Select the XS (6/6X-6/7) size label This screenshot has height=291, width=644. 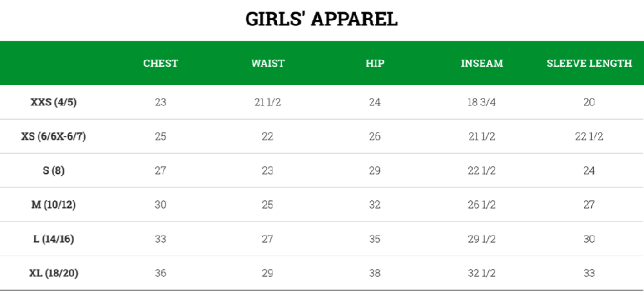click(53, 136)
